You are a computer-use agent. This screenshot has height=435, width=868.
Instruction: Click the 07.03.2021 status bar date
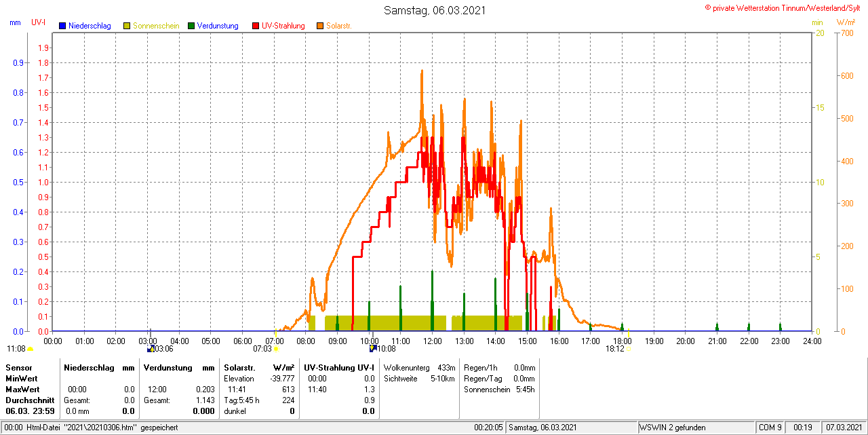tap(844, 428)
